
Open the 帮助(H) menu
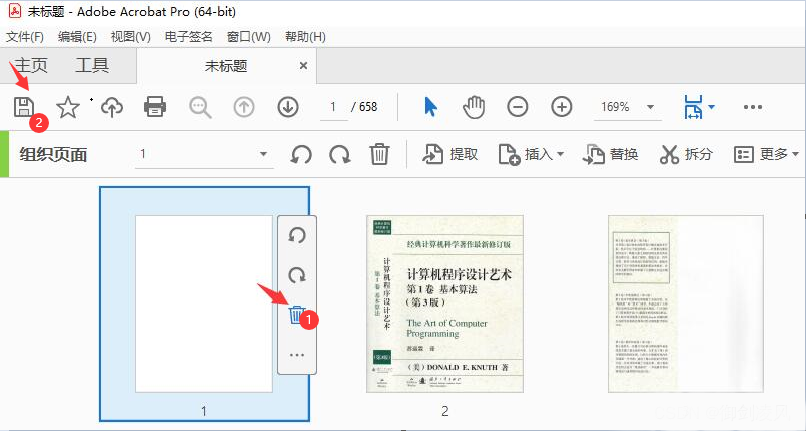[x=305, y=37]
